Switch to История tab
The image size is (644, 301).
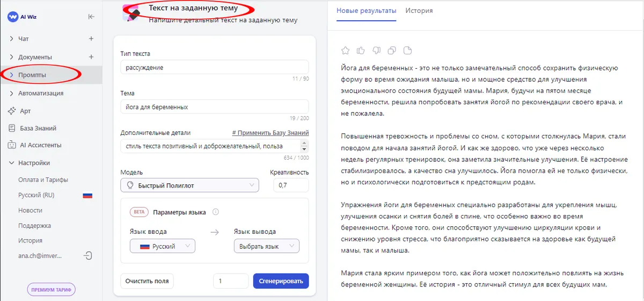pyautogui.click(x=419, y=10)
